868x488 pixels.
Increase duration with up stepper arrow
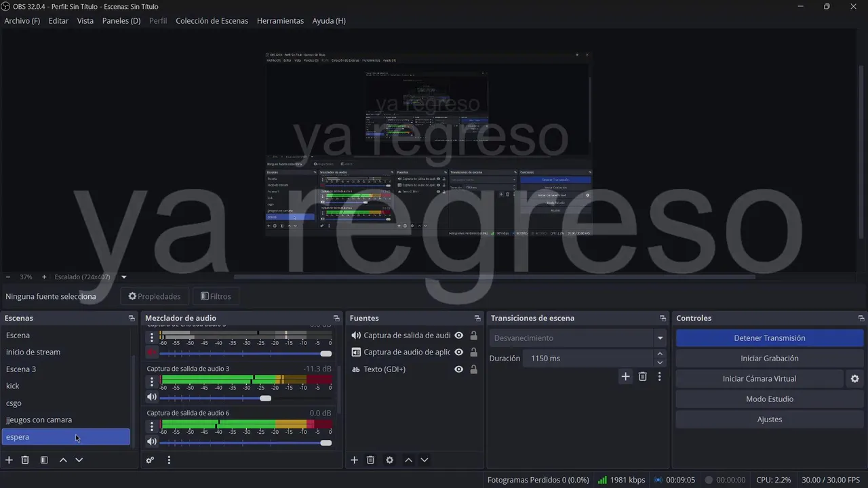[x=660, y=354]
